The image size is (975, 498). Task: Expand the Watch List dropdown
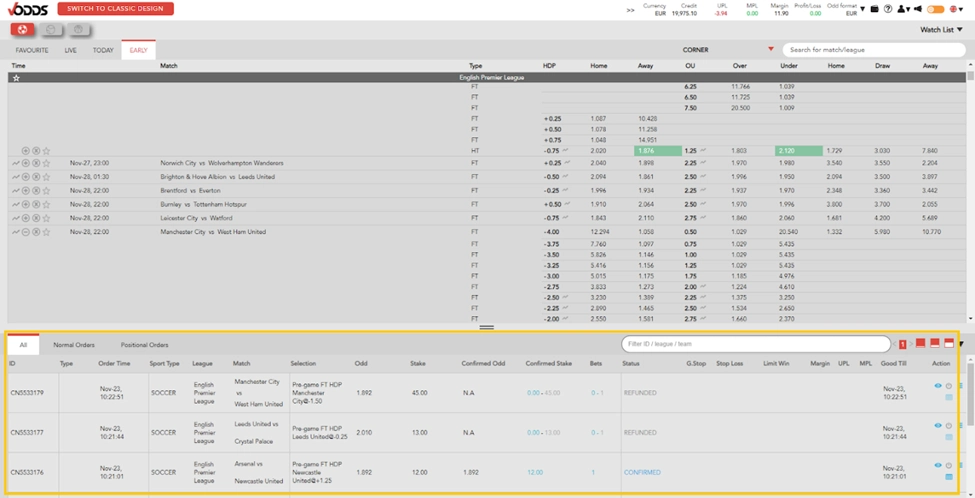[x=941, y=29]
